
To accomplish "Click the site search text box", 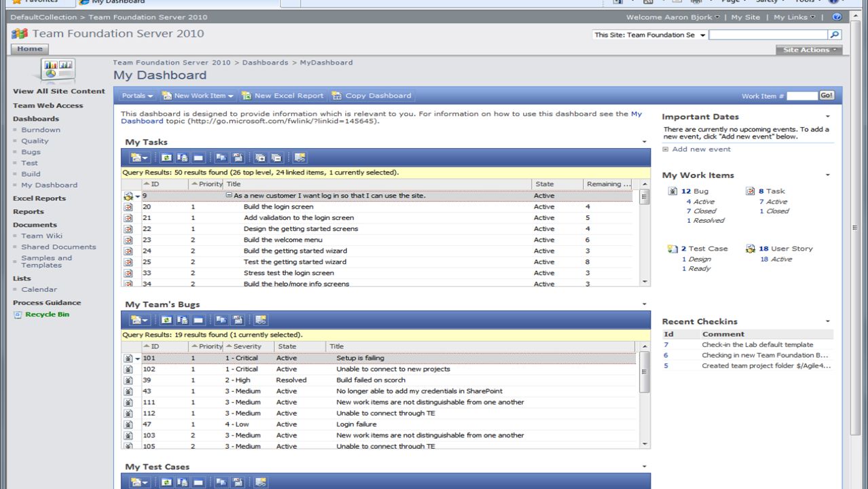I will [x=768, y=35].
